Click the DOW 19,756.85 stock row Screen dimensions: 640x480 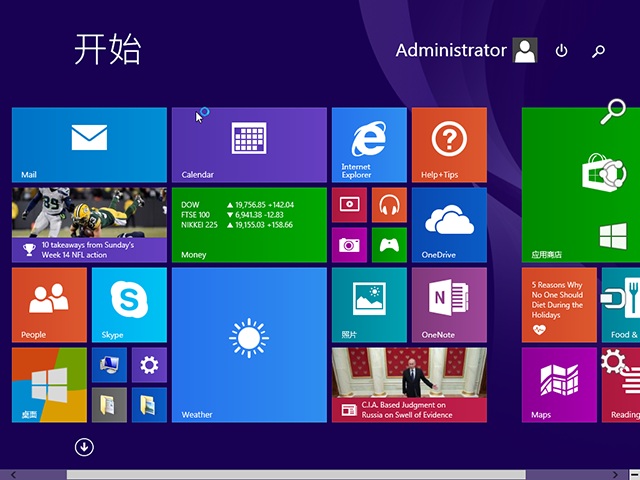point(238,205)
